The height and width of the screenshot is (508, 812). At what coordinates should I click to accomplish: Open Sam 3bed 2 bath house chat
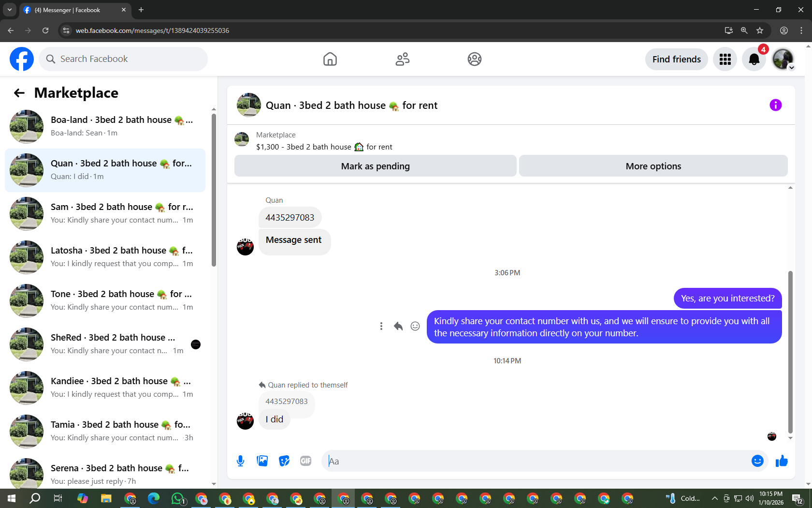point(105,214)
